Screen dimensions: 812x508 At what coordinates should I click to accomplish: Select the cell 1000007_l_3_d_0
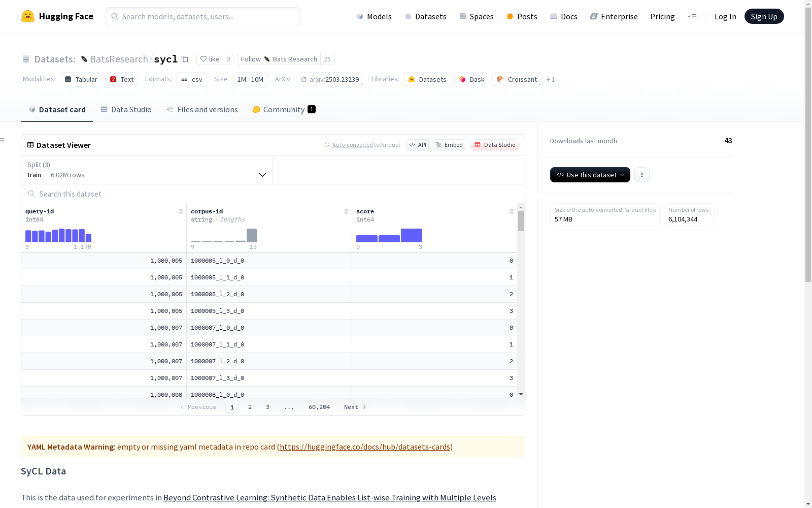(x=269, y=378)
